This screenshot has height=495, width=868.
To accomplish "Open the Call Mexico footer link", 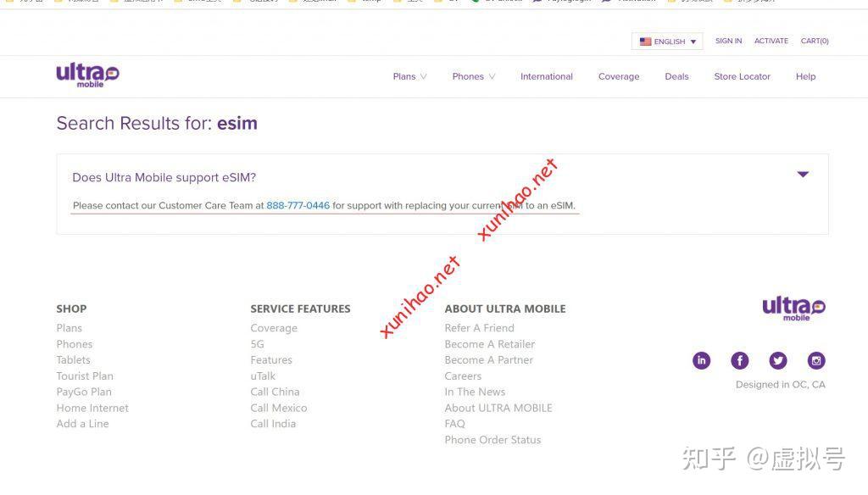I will tap(278, 408).
